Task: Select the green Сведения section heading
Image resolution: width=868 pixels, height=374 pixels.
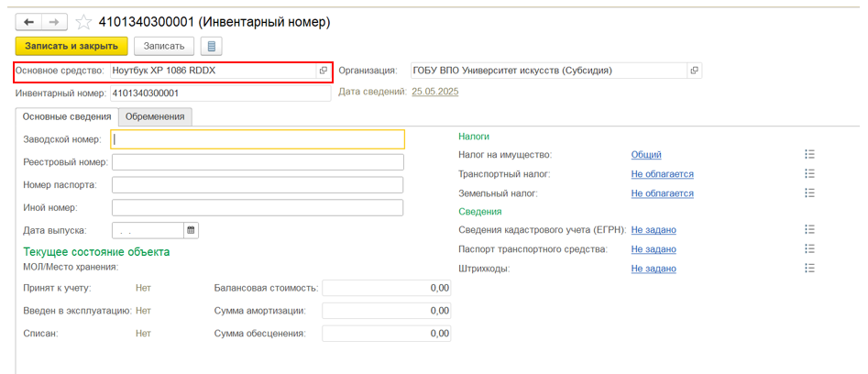Action: (x=480, y=211)
